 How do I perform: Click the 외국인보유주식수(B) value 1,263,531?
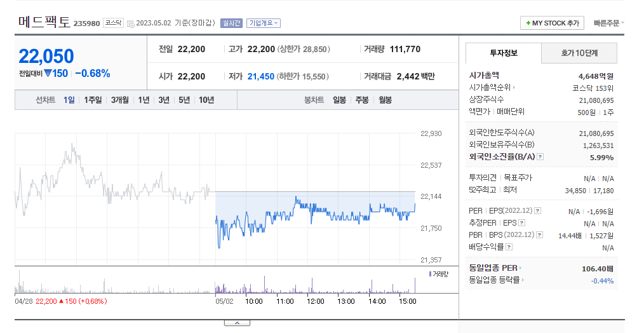point(598,146)
